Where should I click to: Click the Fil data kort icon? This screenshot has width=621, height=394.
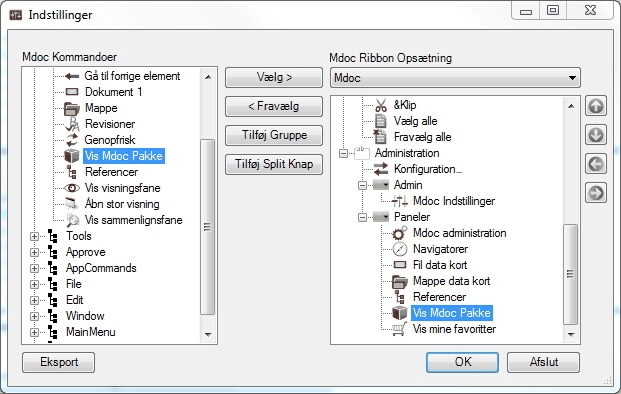400,265
